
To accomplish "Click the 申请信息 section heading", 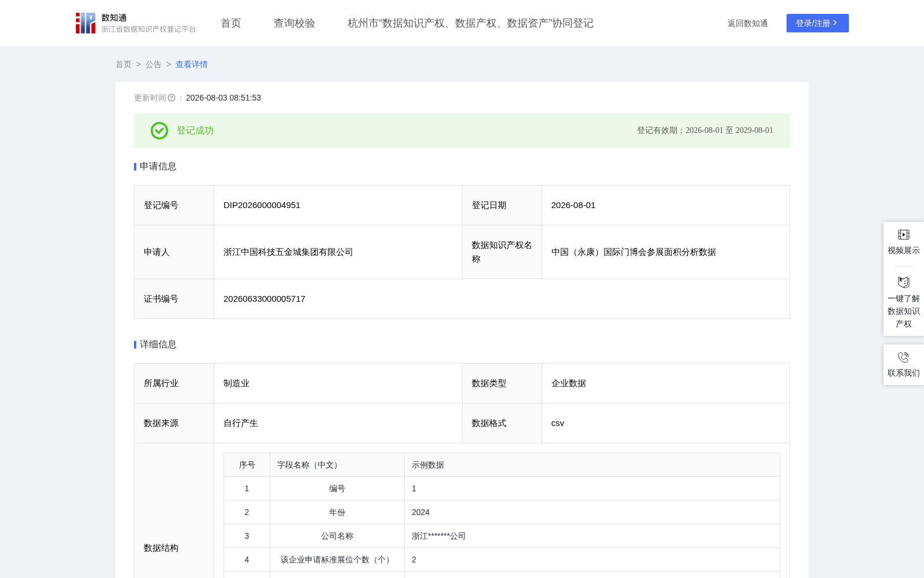I will pyautogui.click(x=158, y=166).
